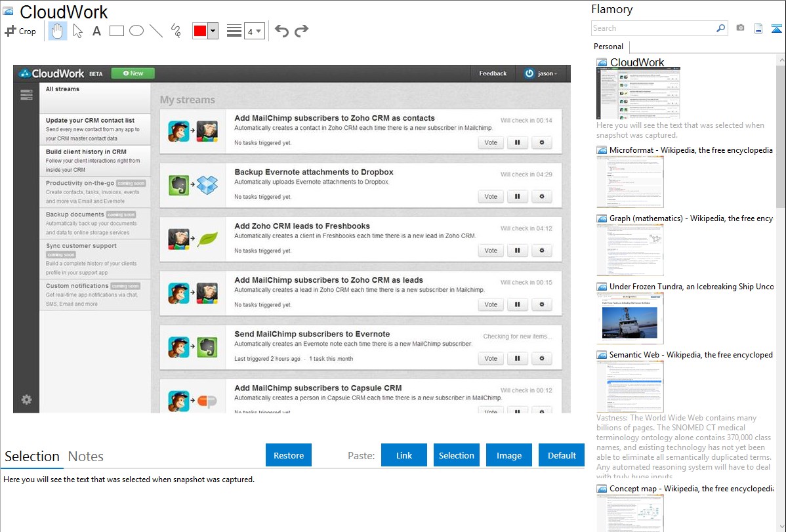Redo the last annotation
The width and height of the screenshot is (786, 532).
pos(301,31)
